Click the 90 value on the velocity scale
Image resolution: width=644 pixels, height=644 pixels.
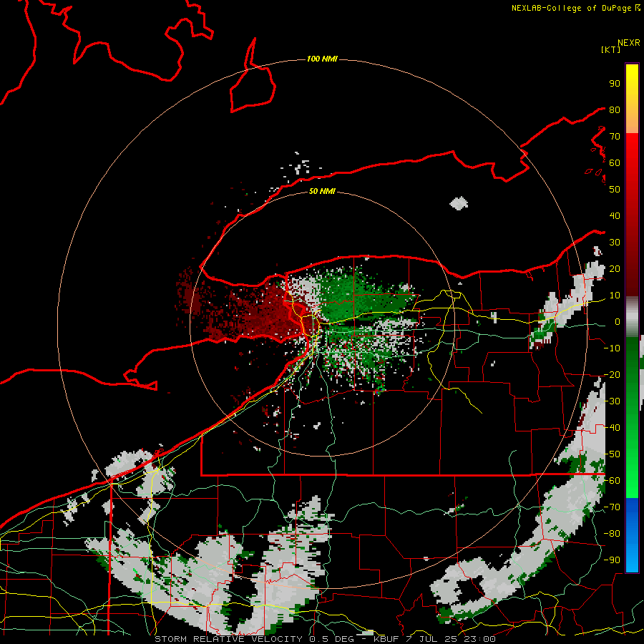click(615, 84)
